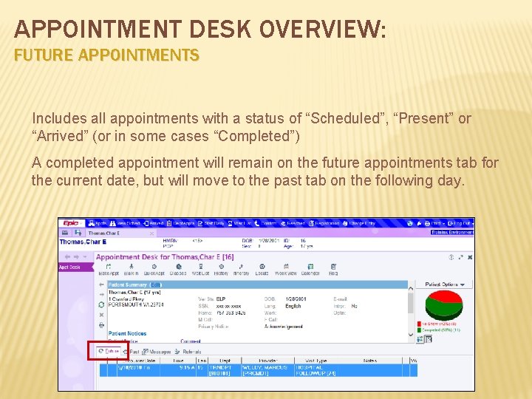Click the chart view toggle icon below pie legend
This screenshot has width=532, height=399.
(429, 339)
